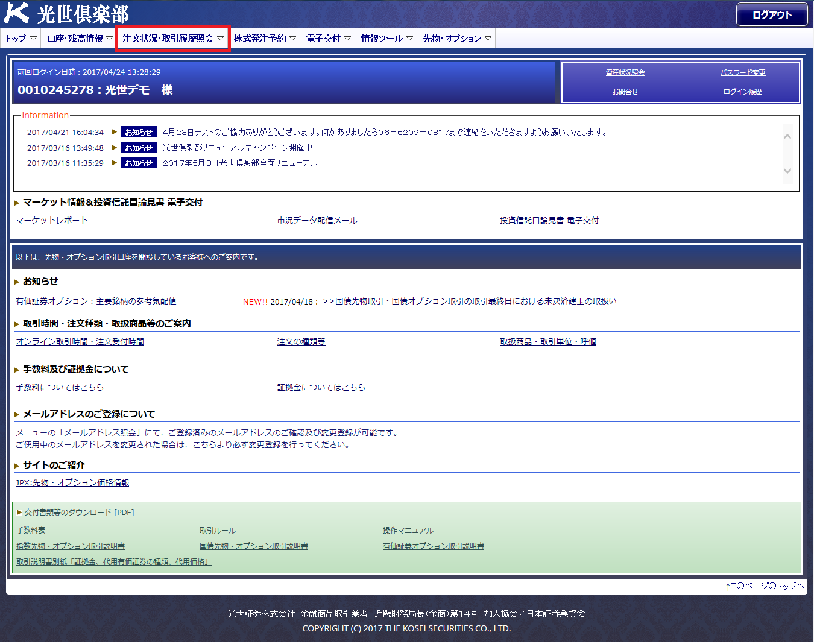The image size is (814, 644).
Task: Open the パスワード変更 link
Action: [x=743, y=72]
